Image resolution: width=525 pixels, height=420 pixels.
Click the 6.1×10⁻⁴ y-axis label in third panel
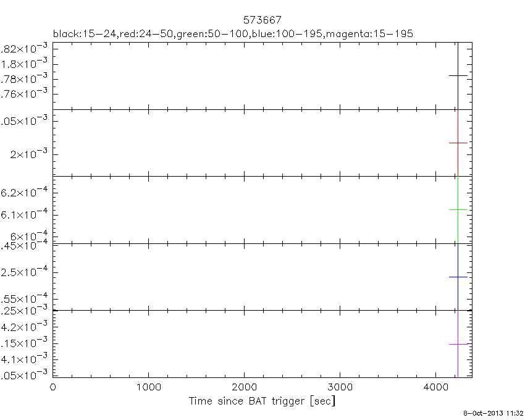tap(25, 214)
